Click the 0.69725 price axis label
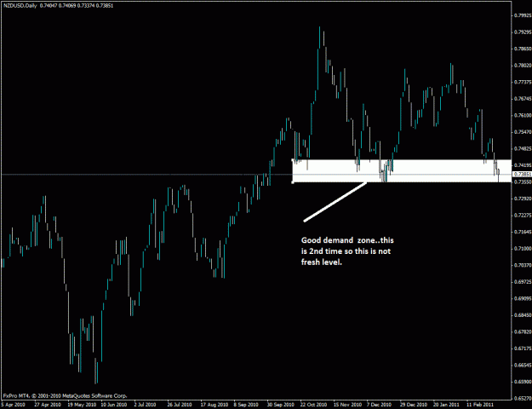Image resolution: width=532 pixels, height=409 pixels. 523,282
